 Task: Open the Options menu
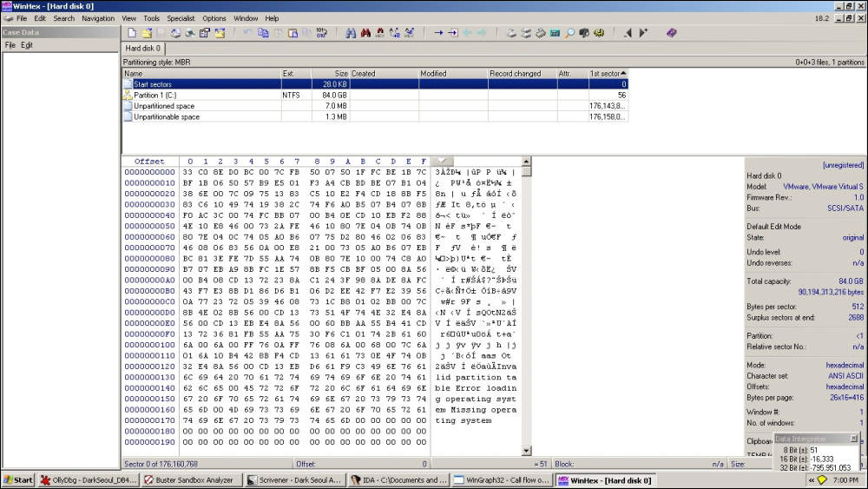(x=214, y=18)
